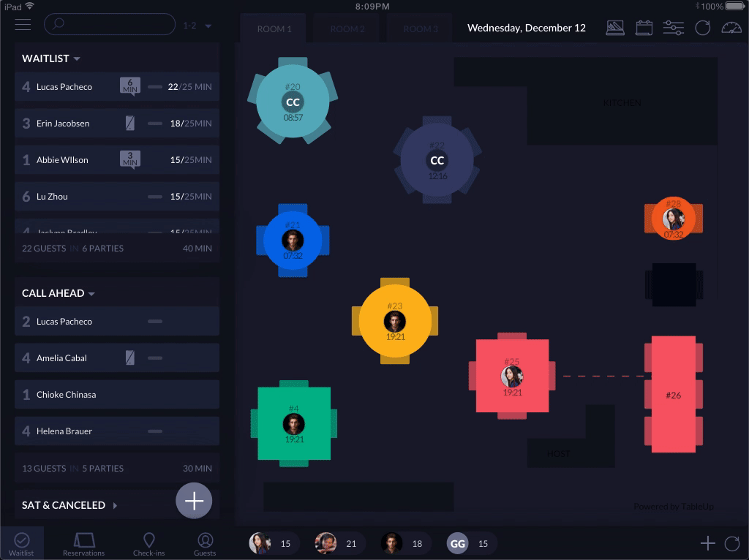The height and width of the screenshot is (560, 749).
Task: Click Amelia Cabal's phone icon
Action: coord(130,357)
